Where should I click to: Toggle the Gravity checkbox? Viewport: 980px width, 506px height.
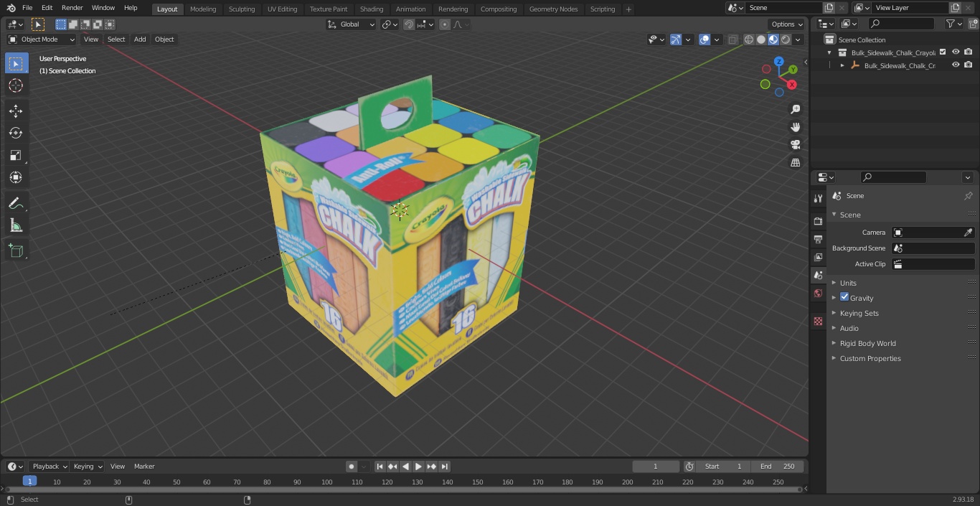pyautogui.click(x=844, y=297)
